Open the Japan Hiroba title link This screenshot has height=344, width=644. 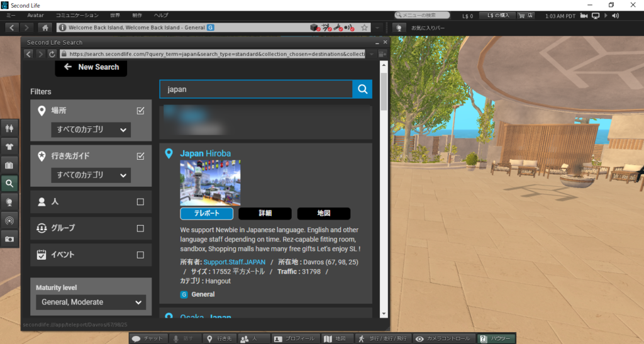tap(206, 153)
